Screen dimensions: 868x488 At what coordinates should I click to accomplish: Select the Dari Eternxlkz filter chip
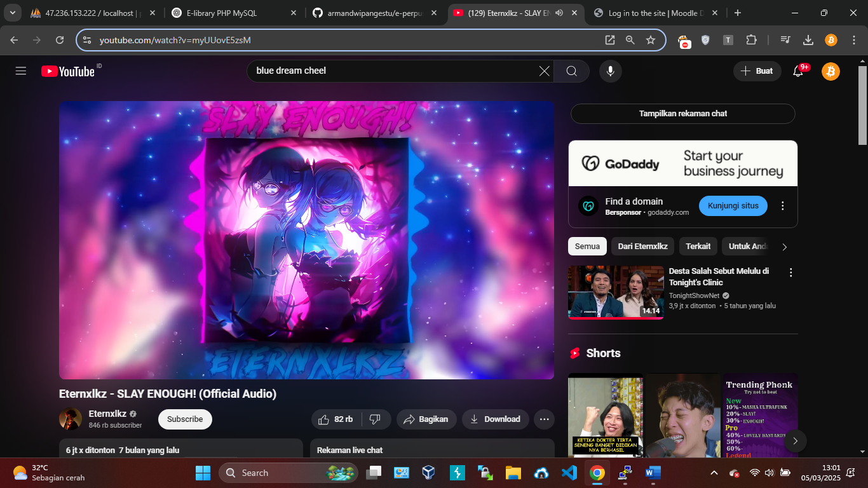click(642, 247)
